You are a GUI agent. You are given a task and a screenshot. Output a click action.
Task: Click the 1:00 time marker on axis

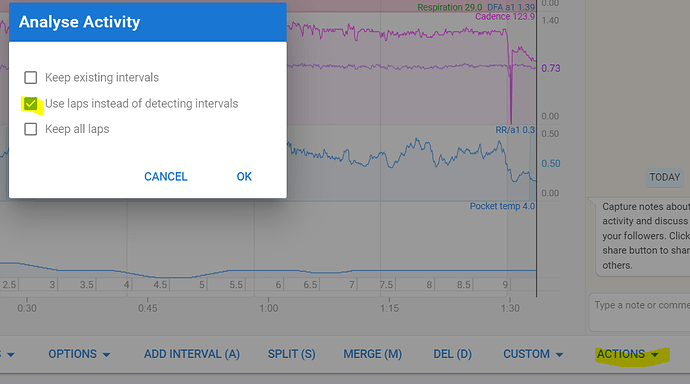[x=268, y=308]
